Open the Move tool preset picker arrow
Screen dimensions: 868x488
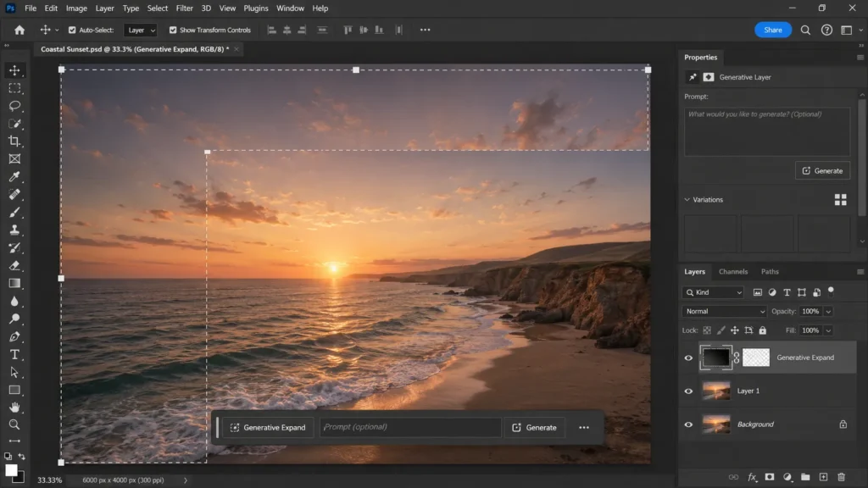pyautogui.click(x=57, y=30)
